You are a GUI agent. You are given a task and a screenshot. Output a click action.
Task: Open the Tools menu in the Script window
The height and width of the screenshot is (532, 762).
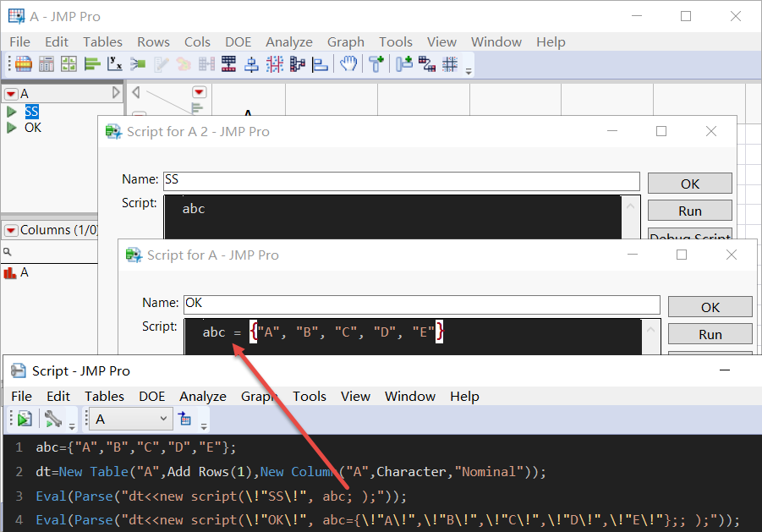(x=309, y=397)
